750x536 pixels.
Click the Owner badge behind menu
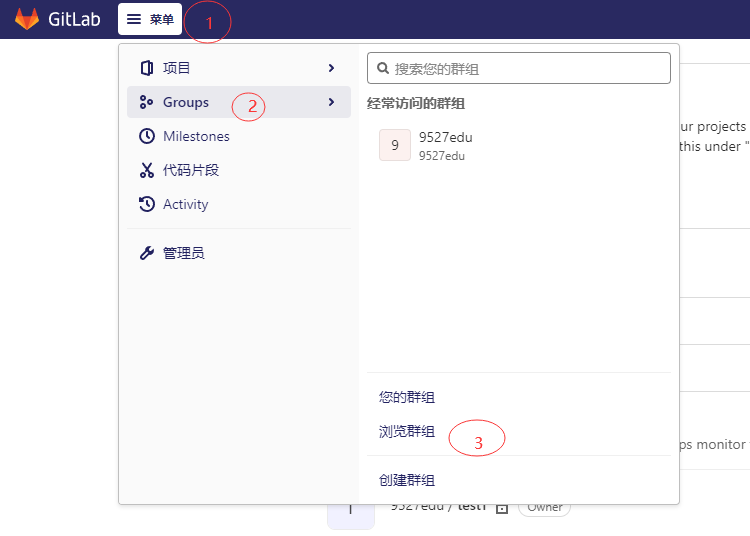pyautogui.click(x=544, y=508)
